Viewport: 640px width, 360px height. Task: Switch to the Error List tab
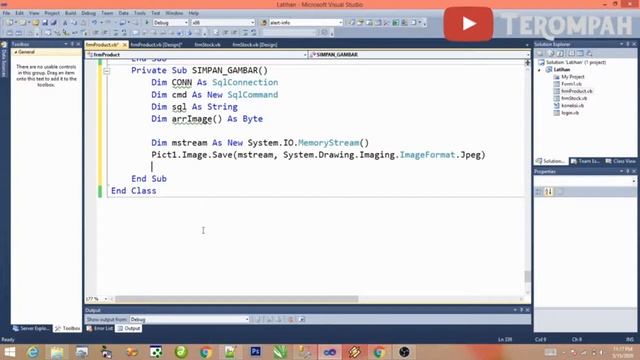(x=100, y=329)
